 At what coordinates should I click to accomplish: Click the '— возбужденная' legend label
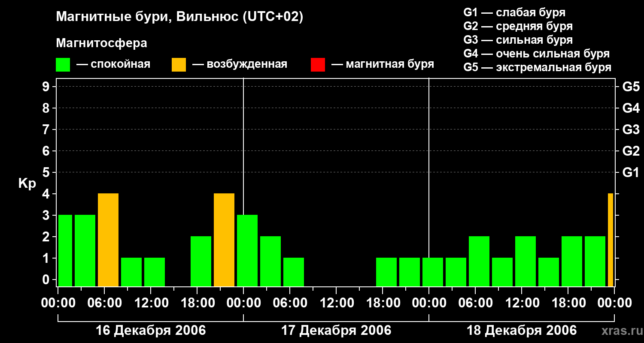240,64
